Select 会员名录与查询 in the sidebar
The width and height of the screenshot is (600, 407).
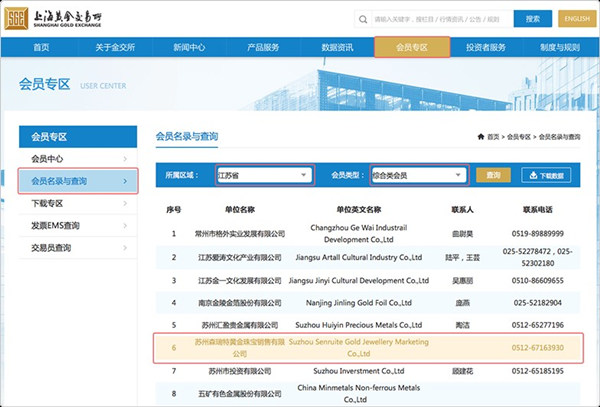78,181
